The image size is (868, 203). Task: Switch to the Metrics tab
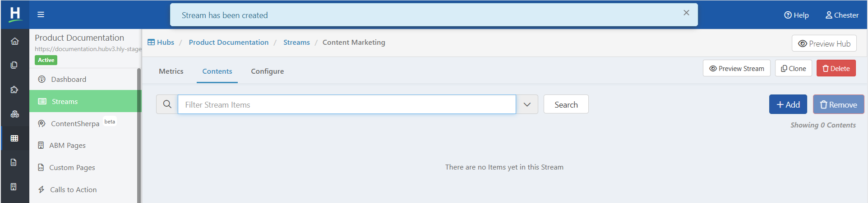coord(171,71)
